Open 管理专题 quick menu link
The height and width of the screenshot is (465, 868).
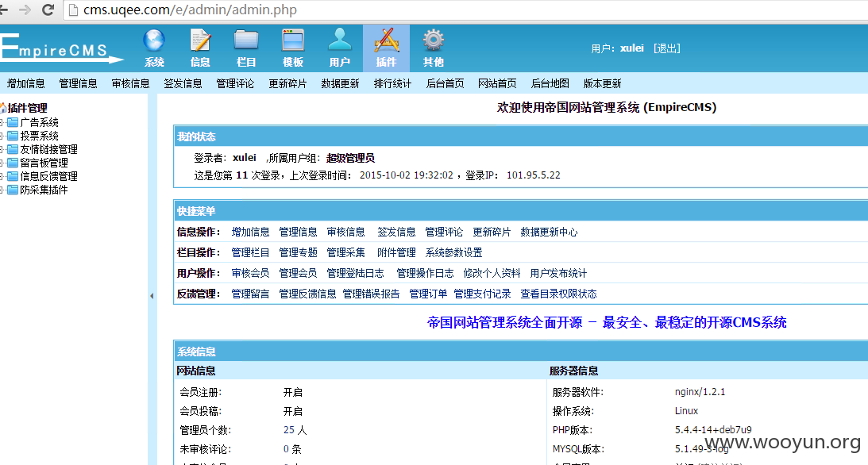pos(298,252)
